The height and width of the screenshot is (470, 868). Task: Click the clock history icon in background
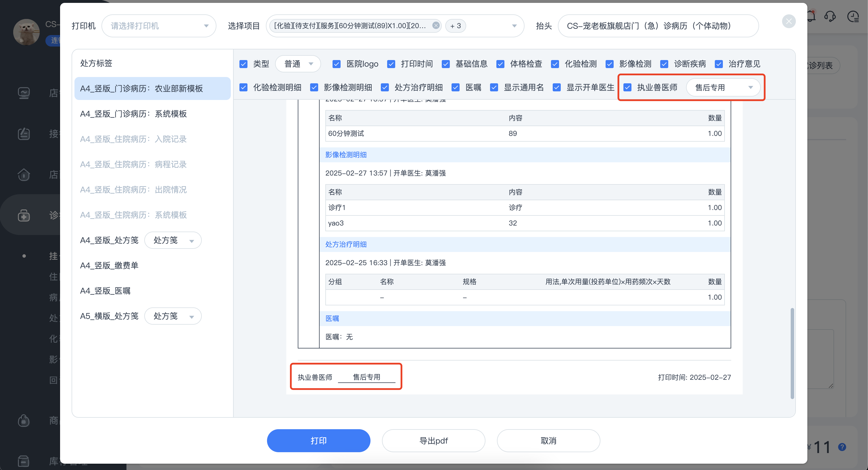coord(853,16)
